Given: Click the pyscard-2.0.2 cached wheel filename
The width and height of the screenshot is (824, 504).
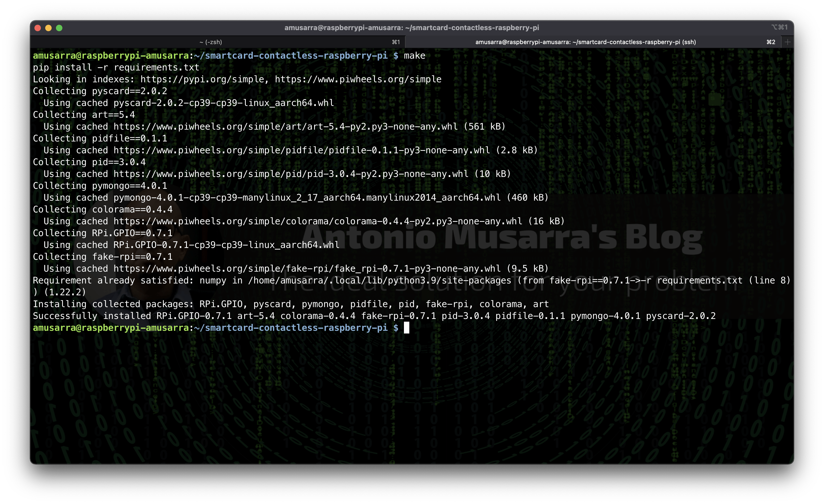Looking at the screenshot, I should 224,103.
